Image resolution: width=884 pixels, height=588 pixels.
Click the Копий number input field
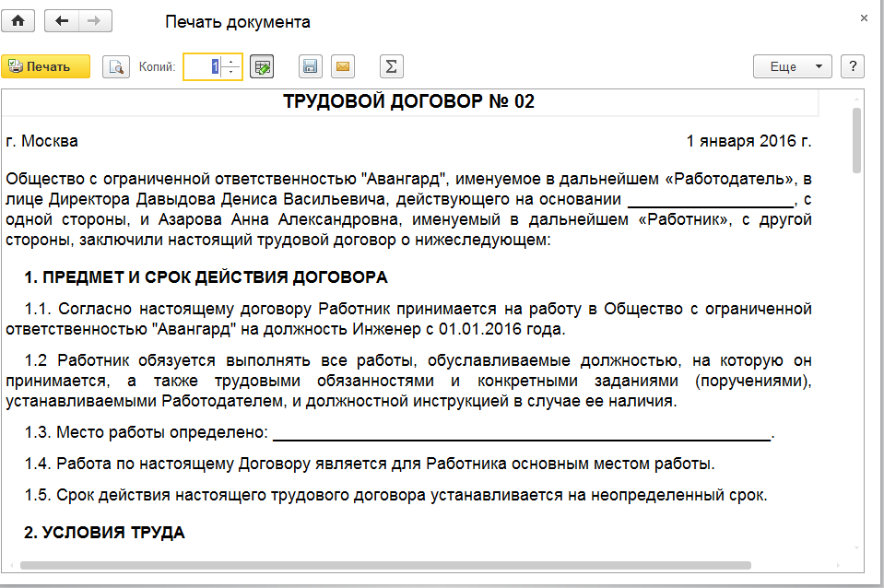click(203, 66)
